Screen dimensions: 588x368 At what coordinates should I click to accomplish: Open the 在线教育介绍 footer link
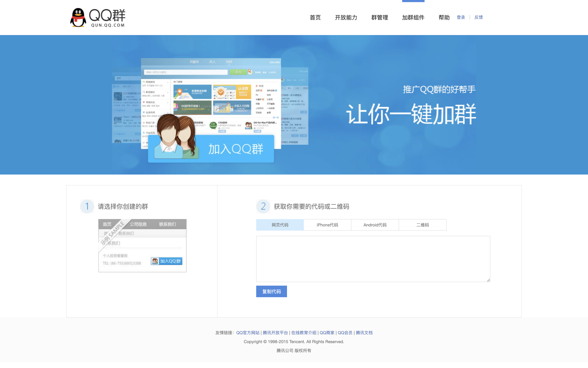(304, 333)
